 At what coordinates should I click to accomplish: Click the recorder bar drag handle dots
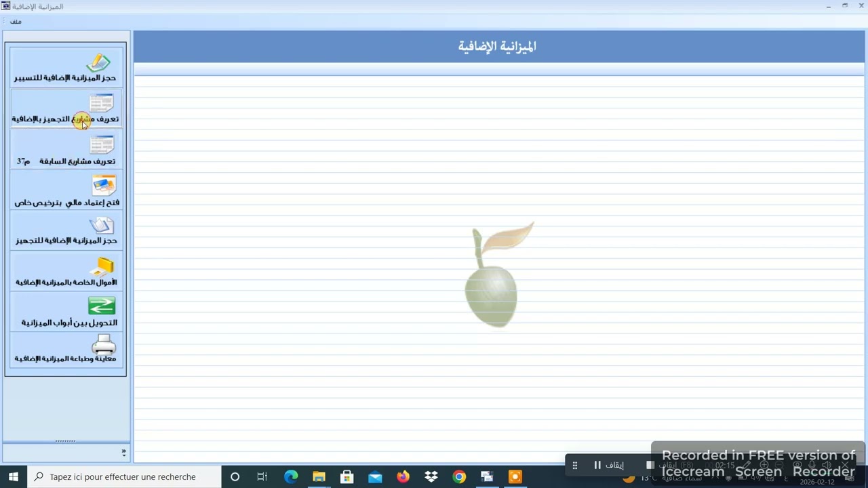(575, 465)
